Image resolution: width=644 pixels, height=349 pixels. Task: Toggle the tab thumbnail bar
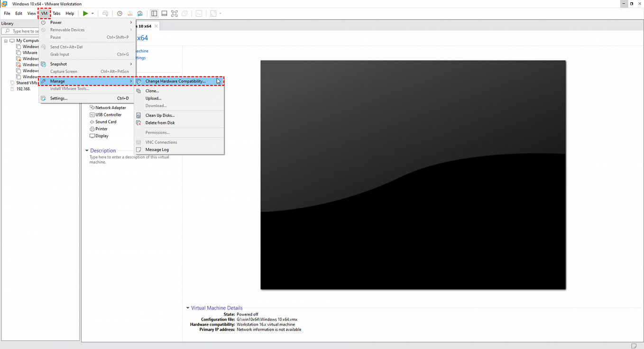(x=164, y=13)
